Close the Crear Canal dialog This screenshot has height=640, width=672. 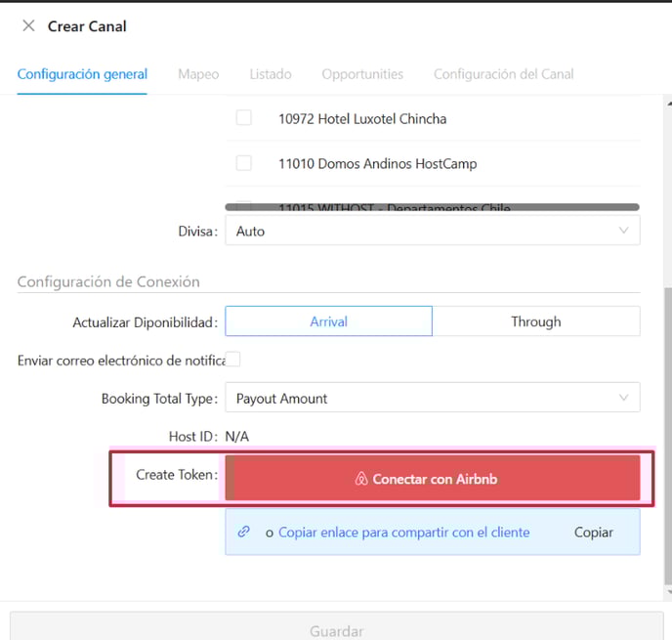pyautogui.click(x=28, y=26)
